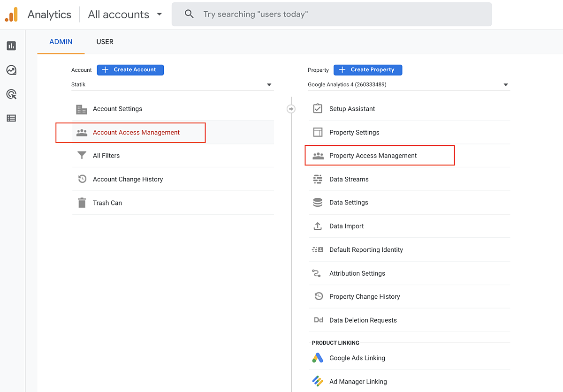Click the search magnifier icon
This screenshot has height=392, width=563.
[190, 14]
